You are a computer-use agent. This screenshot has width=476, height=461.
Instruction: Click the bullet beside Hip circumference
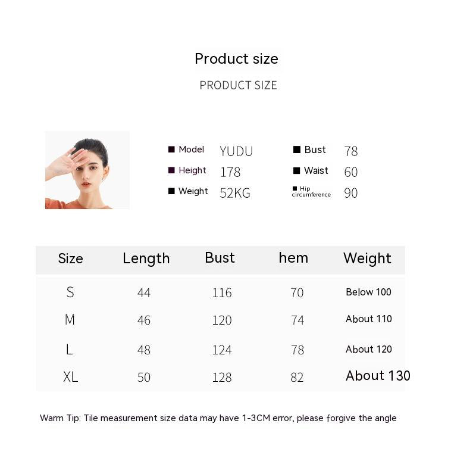click(295, 188)
